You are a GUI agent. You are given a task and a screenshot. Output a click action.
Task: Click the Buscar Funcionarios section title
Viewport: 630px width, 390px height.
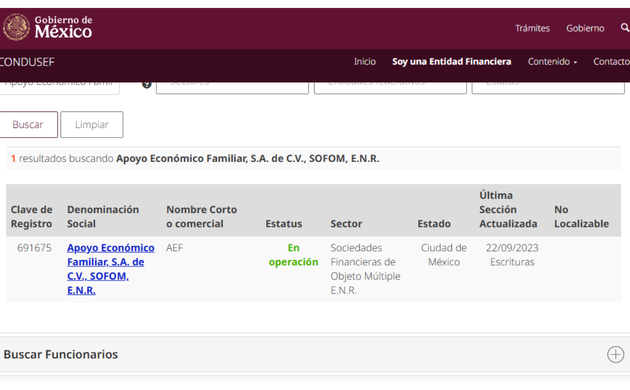point(61,354)
